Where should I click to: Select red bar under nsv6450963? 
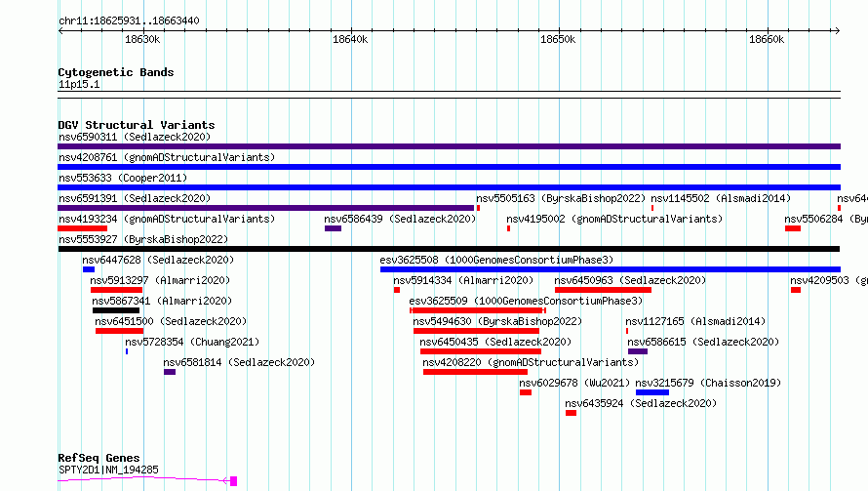coord(603,290)
